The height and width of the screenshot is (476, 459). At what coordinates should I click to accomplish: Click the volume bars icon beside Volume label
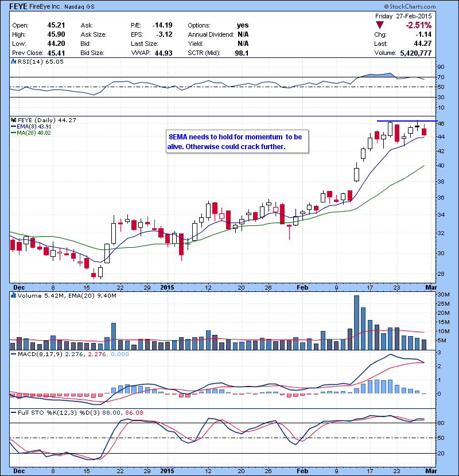[13, 295]
